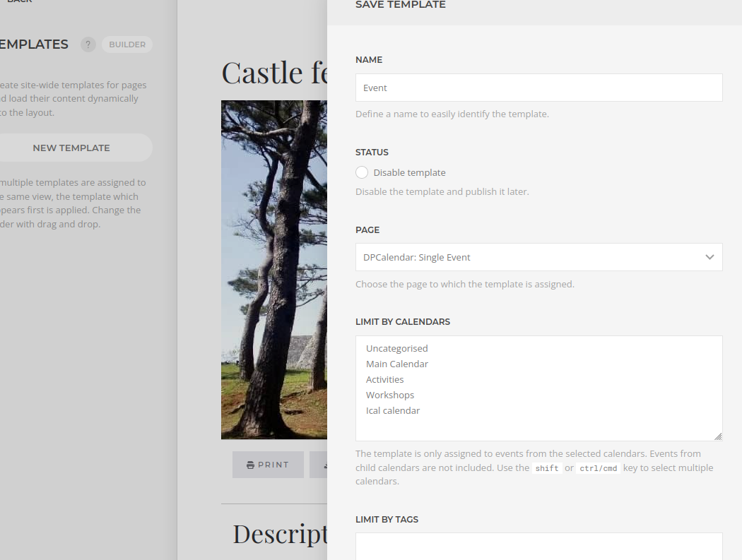
Task: Enable the "Disable template" radio button
Action: [x=361, y=172]
